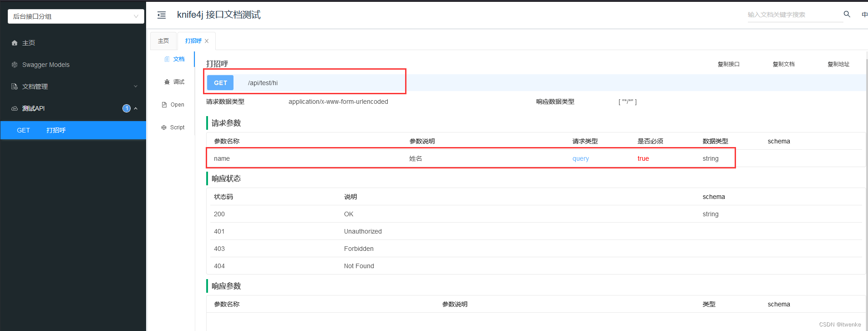Open the Script side tab
868x331 pixels.
[173, 127]
